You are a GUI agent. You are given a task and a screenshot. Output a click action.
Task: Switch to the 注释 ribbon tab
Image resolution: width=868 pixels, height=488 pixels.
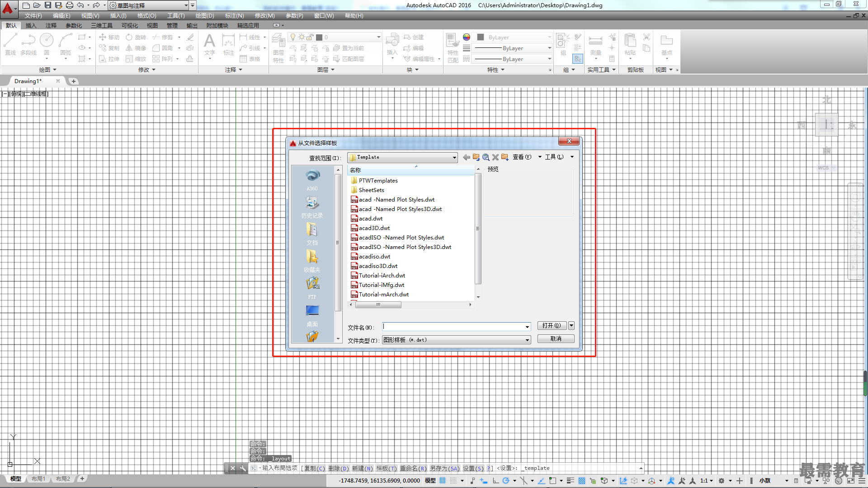51,26
